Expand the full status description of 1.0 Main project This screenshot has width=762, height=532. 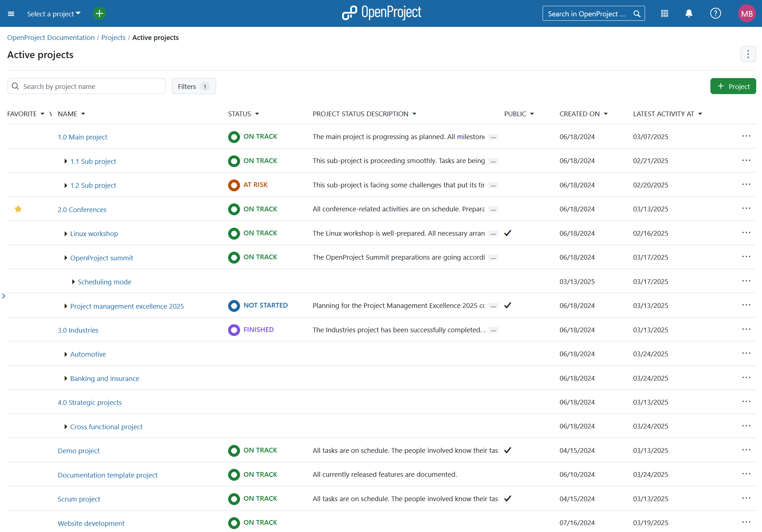point(493,137)
